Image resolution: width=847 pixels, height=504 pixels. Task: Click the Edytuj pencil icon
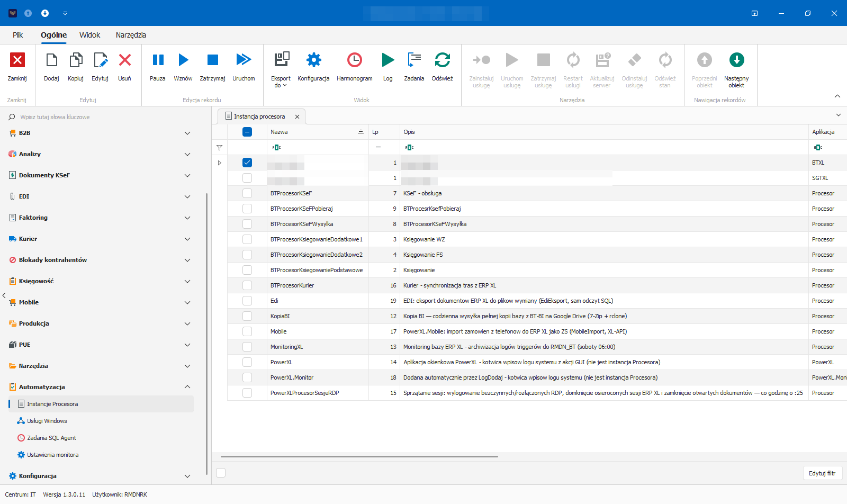point(100,60)
